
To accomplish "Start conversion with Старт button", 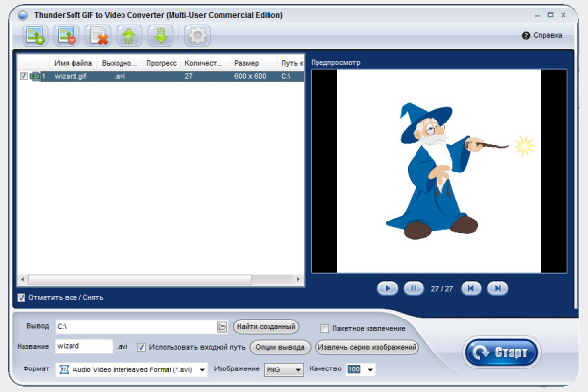I will click(x=502, y=352).
